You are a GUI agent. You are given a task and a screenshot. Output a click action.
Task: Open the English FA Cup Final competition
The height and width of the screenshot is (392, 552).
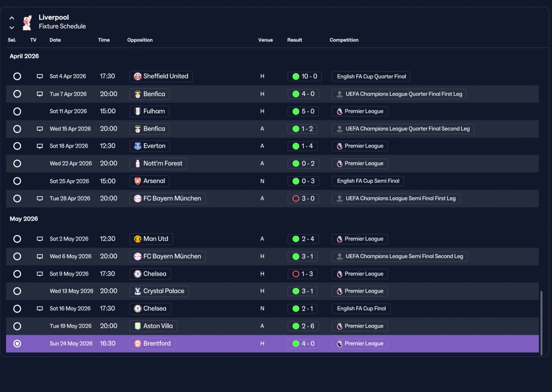[x=361, y=309]
